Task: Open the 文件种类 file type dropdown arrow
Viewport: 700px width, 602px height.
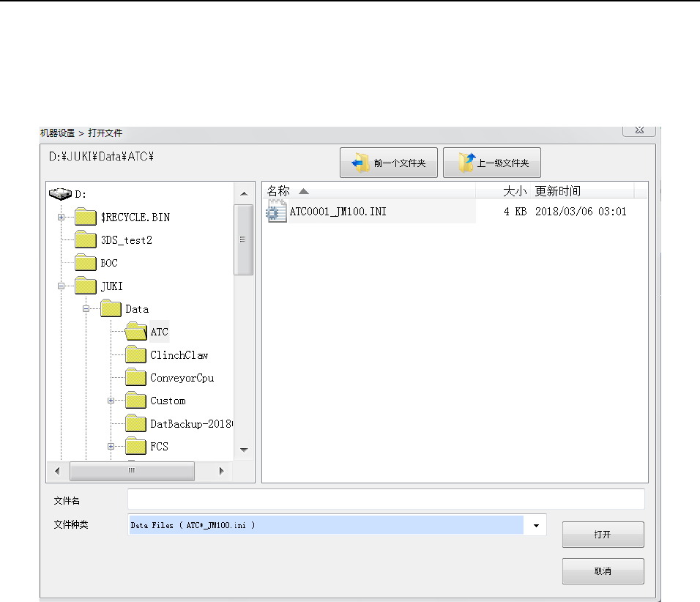Action: 536,526
